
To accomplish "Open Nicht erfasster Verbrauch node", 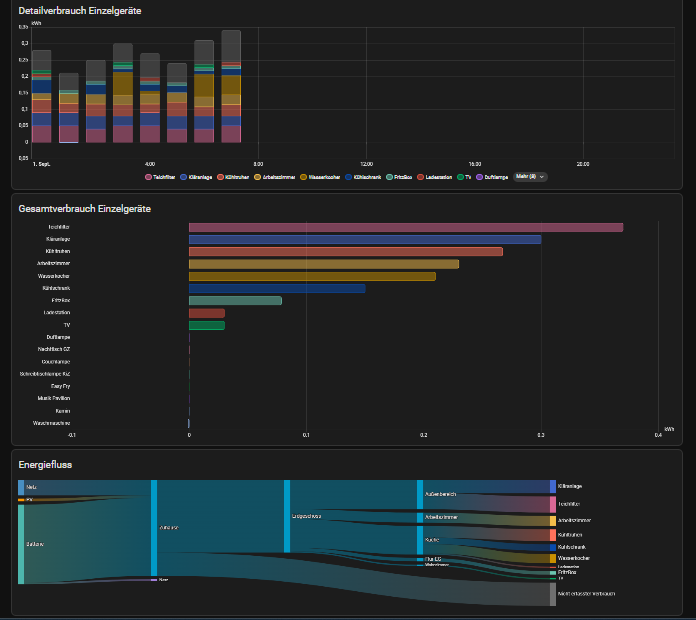I will tap(552, 594).
